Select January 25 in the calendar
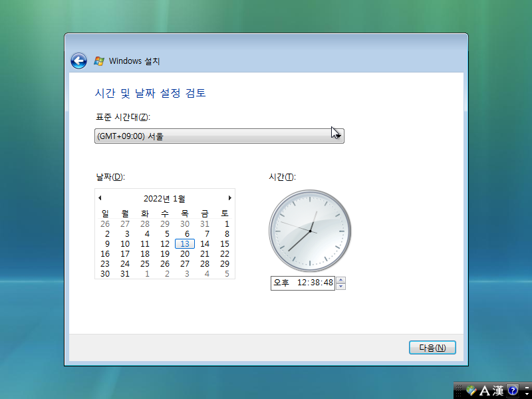 tap(145, 263)
